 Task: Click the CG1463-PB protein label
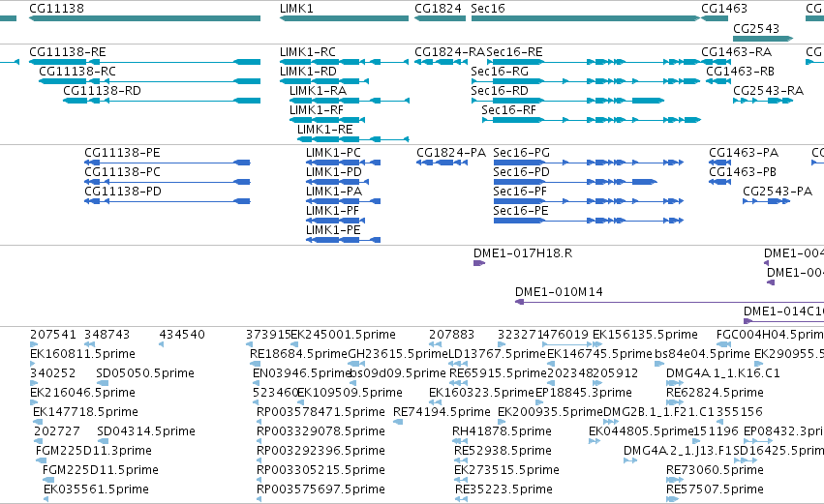(x=743, y=172)
